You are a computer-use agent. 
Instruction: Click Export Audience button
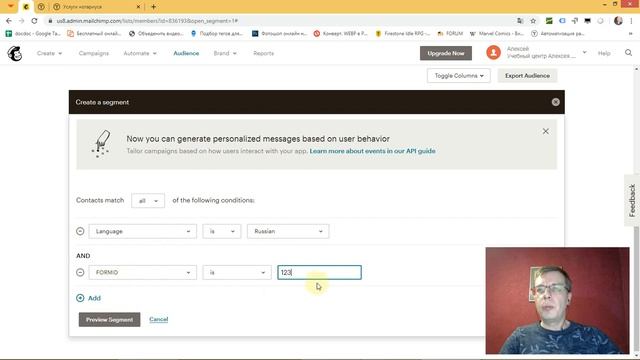coord(527,76)
